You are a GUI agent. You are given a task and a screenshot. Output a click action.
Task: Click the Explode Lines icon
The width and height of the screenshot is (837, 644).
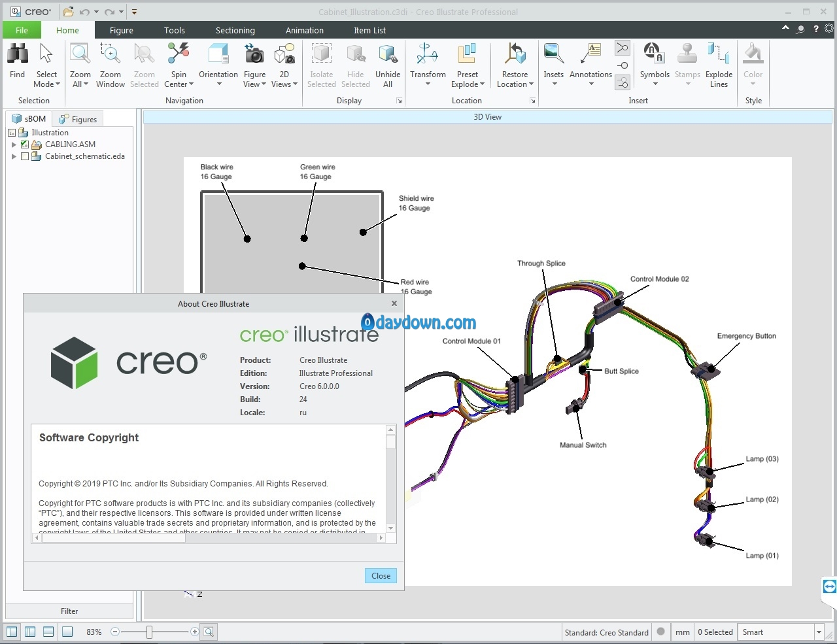tap(719, 55)
